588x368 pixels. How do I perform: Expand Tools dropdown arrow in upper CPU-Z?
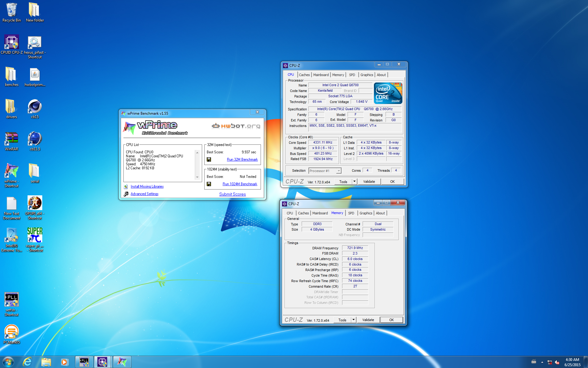pyautogui.click(x=354, y=182)
